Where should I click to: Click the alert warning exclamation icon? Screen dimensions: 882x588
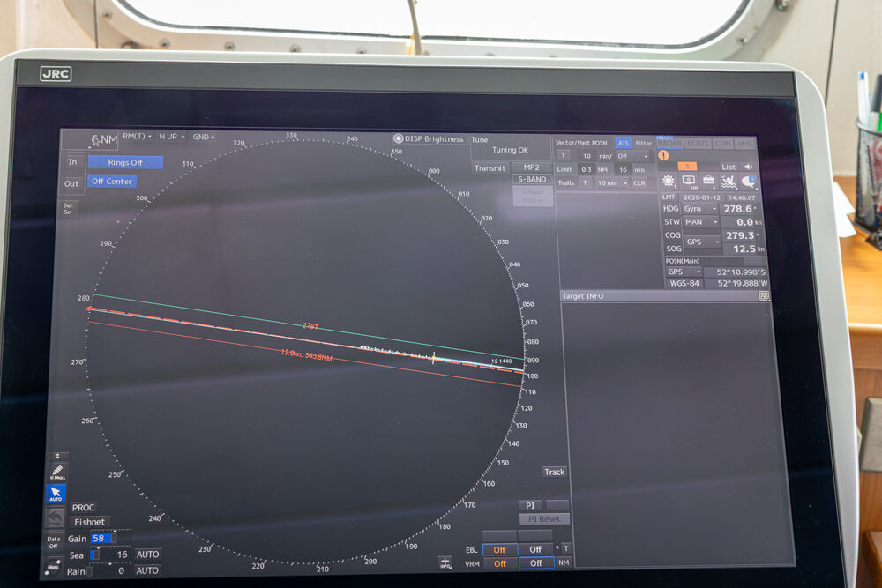(x=664, y=155)
